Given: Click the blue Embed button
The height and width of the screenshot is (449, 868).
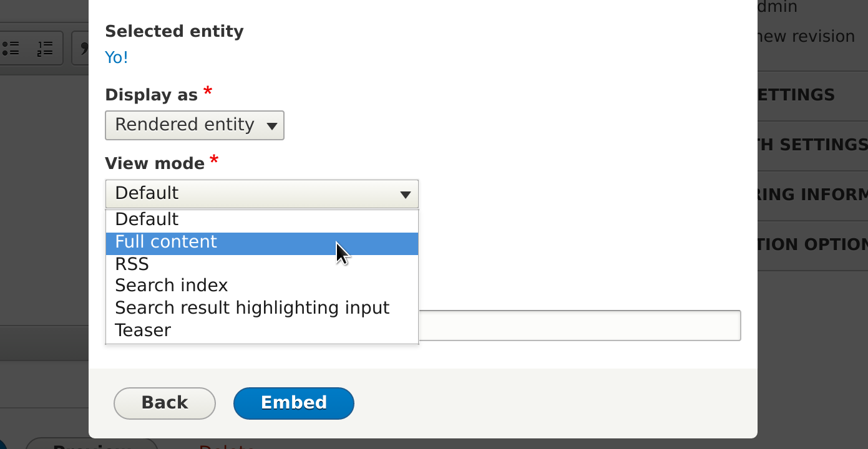Looking at the screenshot, I should click(294, 403).
